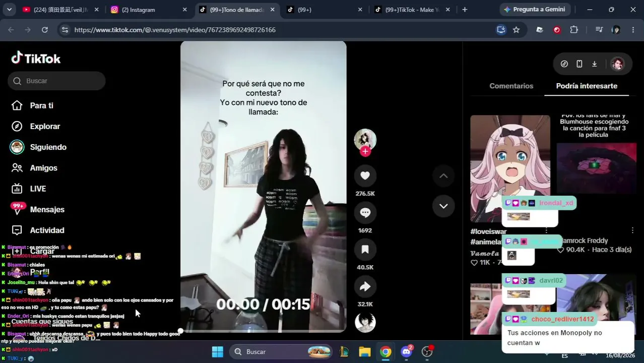The image size is (644, 363).
Task: Open the creator's avatar beside the video
Action: pos(365,140)
